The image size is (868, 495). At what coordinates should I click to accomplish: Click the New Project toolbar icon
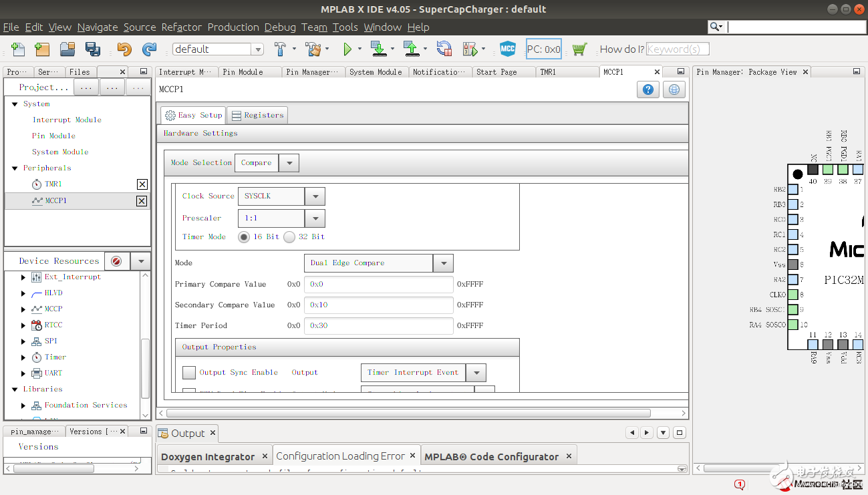(x=42, y=49)
